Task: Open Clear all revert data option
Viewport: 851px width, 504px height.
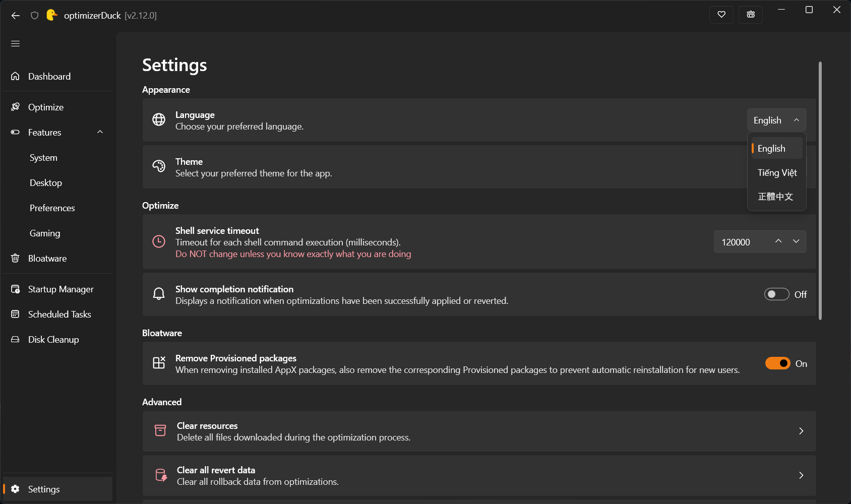Action: tap(479, 476)
